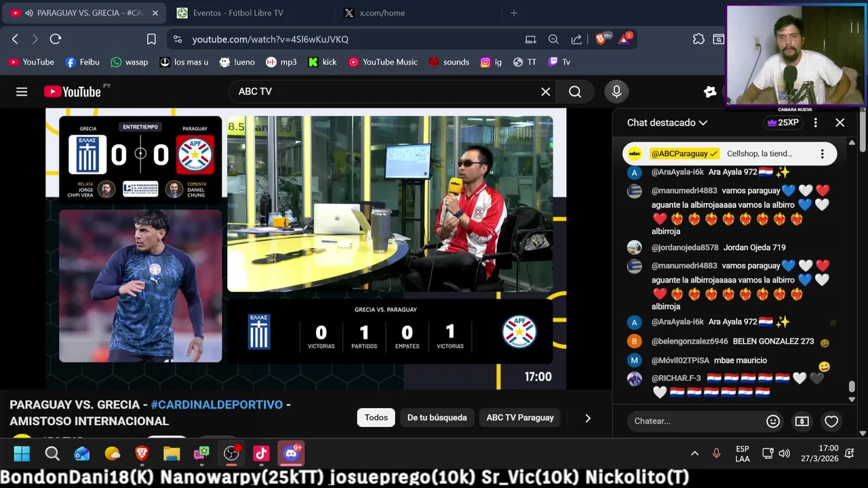This screenshot has height=488, width=868.
Task: Change ESP LAA input language
Action: tap(742, 453)
